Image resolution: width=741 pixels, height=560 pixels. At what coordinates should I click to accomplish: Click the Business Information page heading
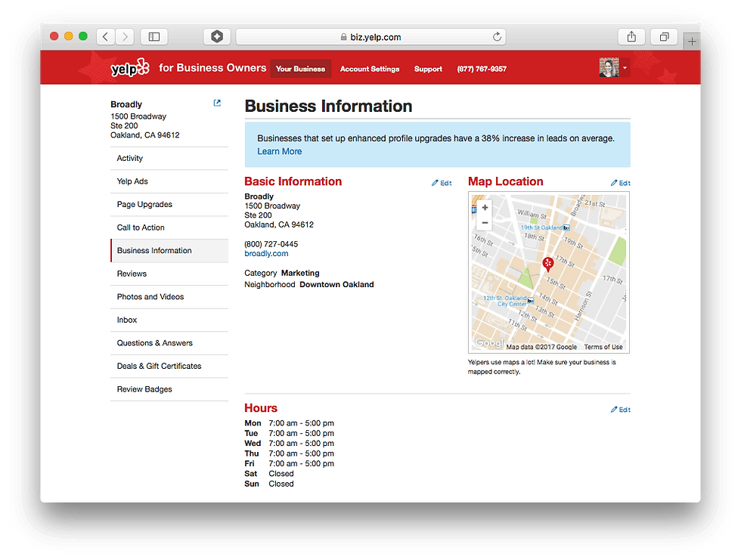(328, 107)
